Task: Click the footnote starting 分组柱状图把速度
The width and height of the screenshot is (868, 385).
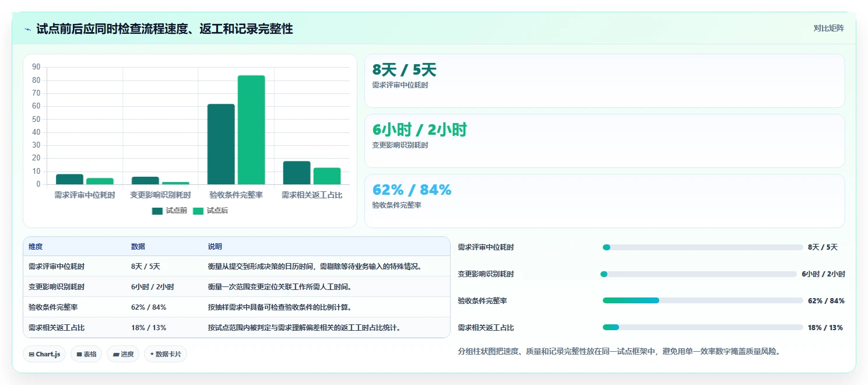Action: click(x=619, y=352)
